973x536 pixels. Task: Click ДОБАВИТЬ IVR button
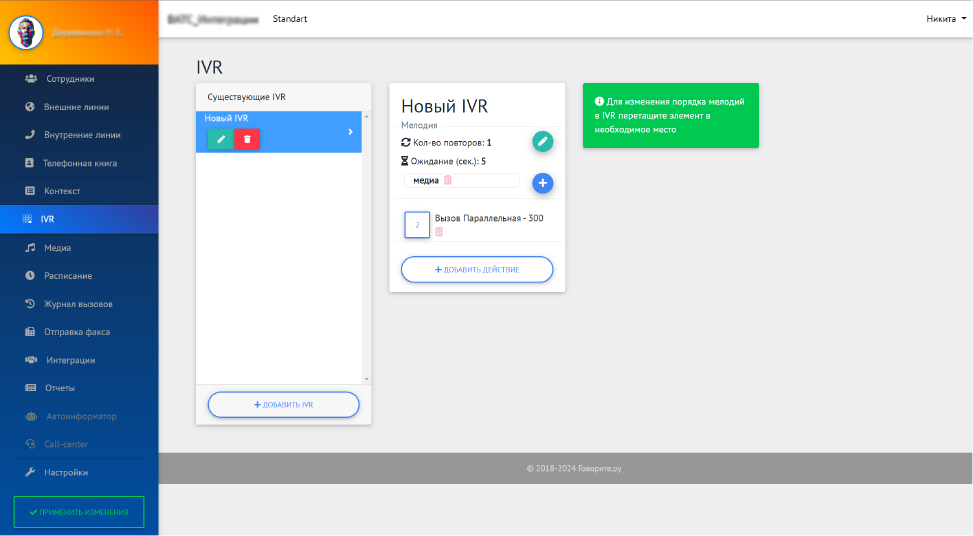pyautogui.click(x=284, y=404)
